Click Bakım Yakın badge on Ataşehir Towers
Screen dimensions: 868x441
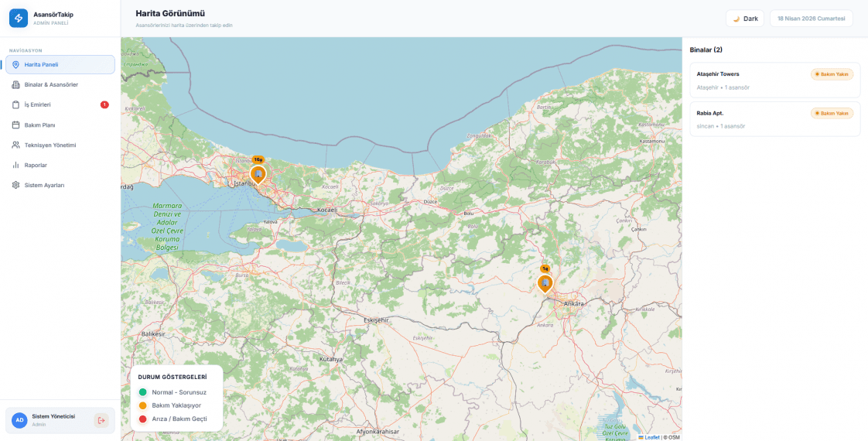[x=832, y=74]
